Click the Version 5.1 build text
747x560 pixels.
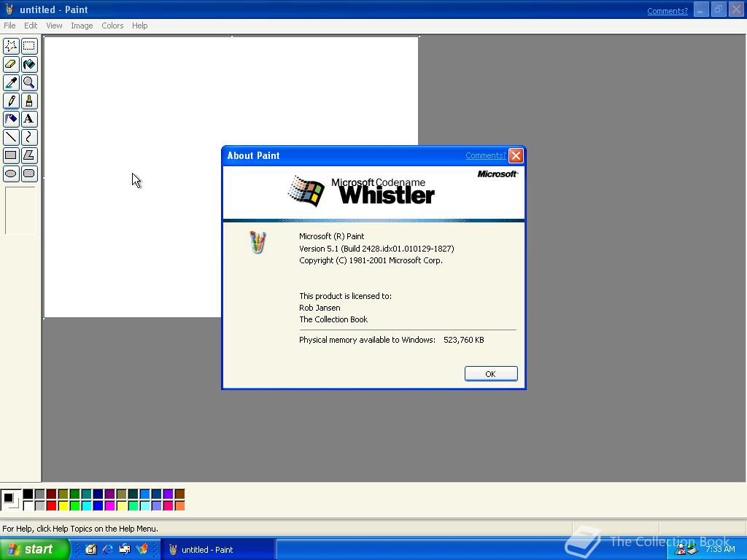376,249
